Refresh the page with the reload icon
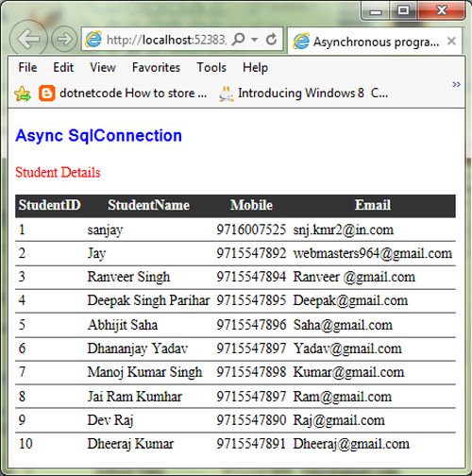Image resolution: width=472 pixels, height=476 pixels. point(271,40)
